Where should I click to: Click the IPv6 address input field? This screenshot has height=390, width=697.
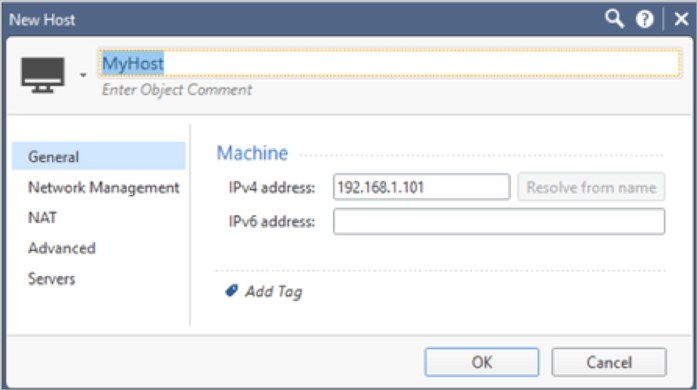point(499,221)
